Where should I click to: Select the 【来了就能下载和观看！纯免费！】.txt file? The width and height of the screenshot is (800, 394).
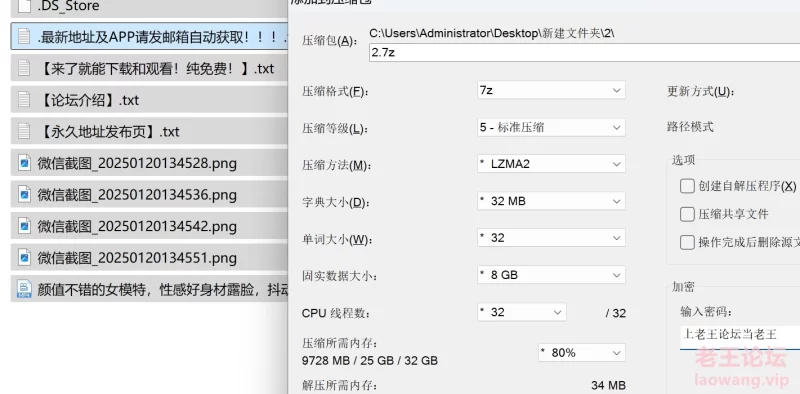pos(149,68)
